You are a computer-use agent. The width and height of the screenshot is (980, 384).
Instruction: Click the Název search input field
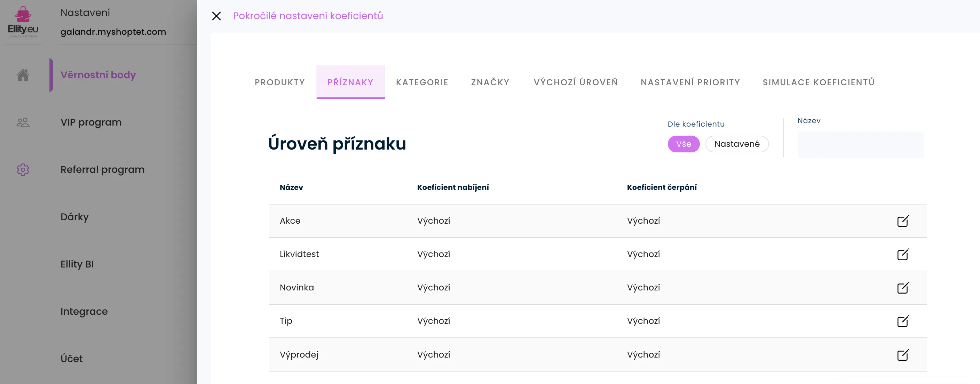[x=860, y=145]
